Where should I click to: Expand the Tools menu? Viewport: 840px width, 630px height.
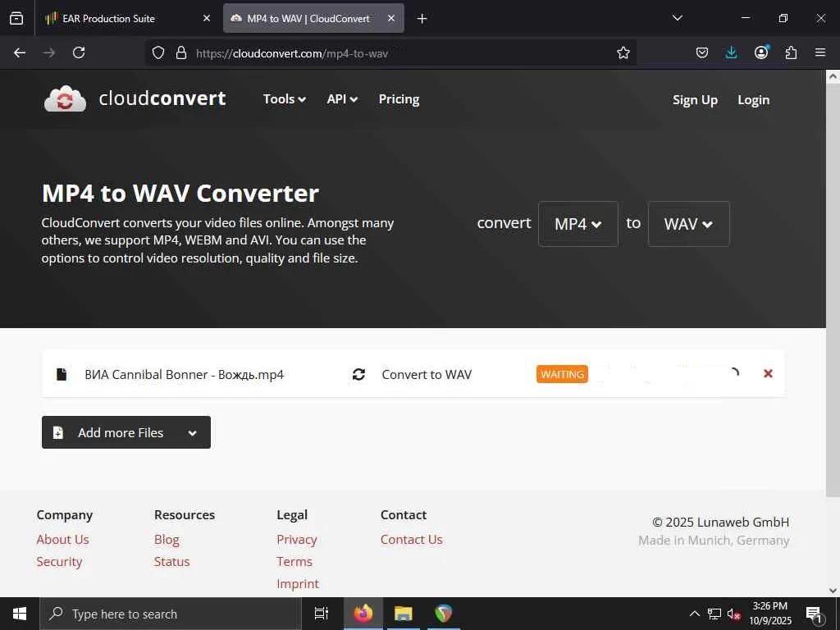tap(285, 99)
